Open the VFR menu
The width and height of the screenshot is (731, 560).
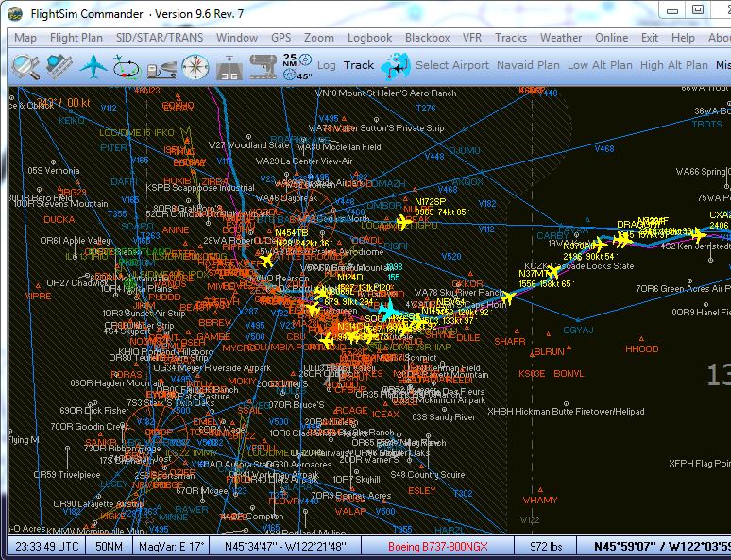click(x=472, y=38)
